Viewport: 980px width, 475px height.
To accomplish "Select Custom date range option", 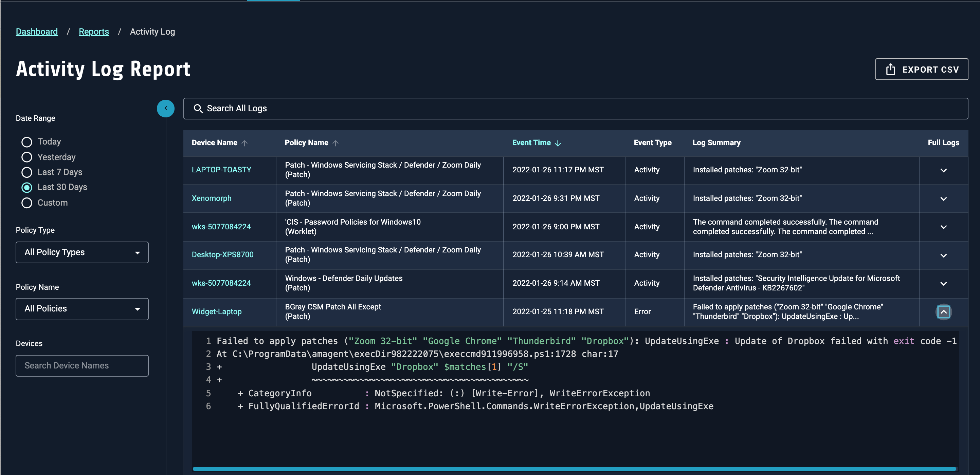I will (26, 203).
